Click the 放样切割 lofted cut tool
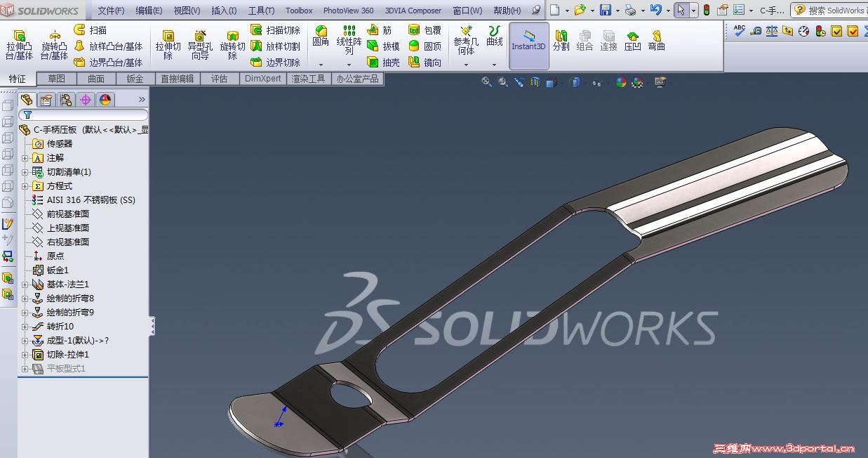The image size is (868, 458). coord(275,46)
